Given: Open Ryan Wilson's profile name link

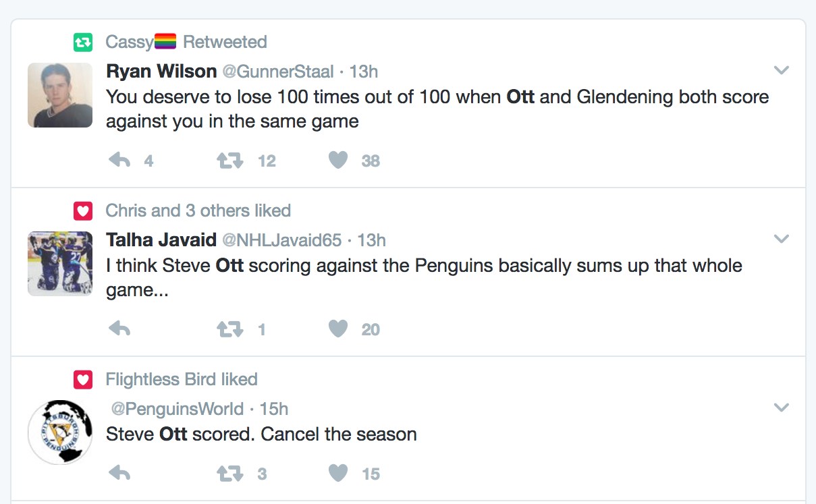Looking at the screenshot, I should 161,71.
